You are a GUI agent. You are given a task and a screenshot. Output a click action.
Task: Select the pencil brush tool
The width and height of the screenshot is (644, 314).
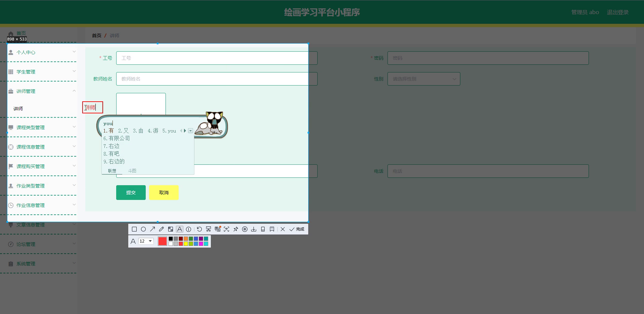162,229
